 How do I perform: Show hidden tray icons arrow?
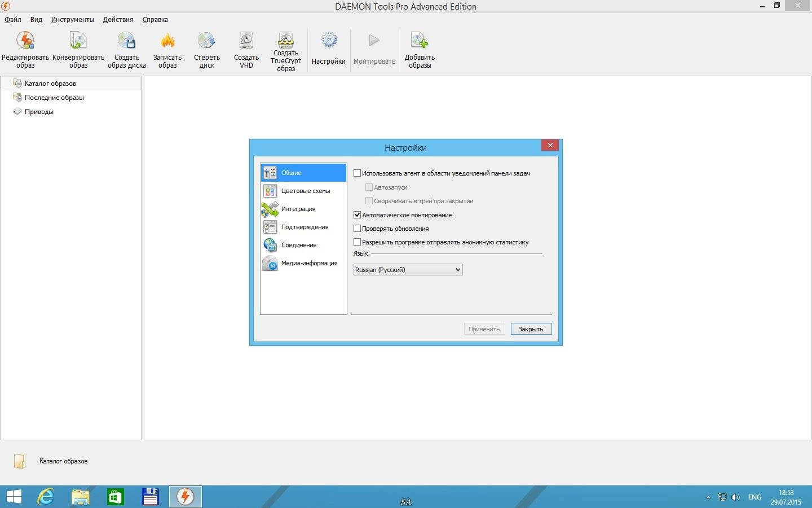(x=708, y=497)
